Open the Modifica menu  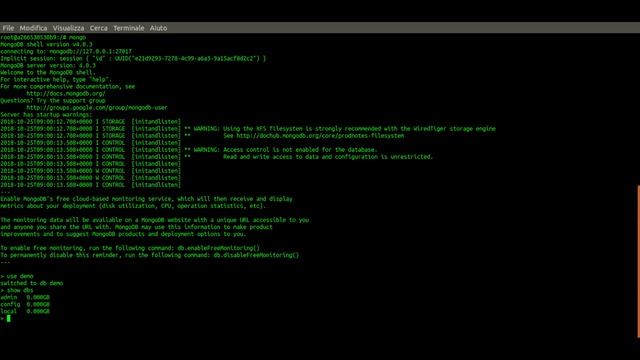33,28
